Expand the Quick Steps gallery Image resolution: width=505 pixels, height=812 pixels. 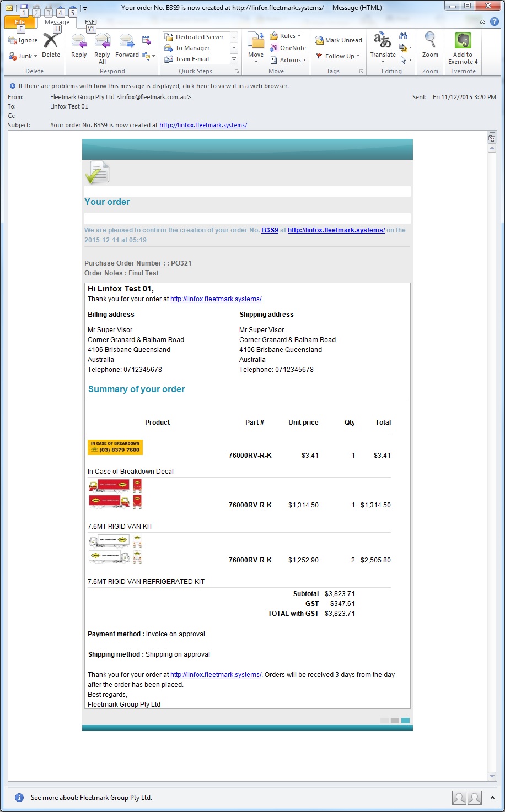pos(234,59)
